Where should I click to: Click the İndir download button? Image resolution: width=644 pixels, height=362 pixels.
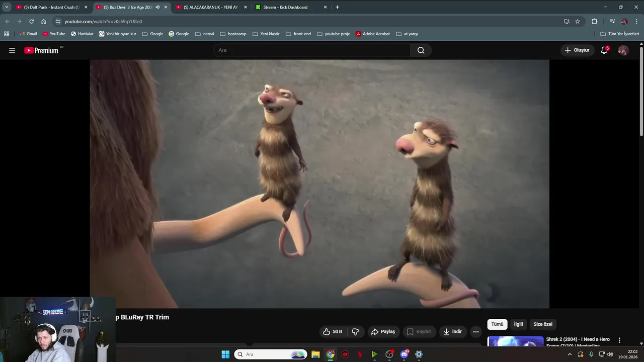[452, 332]
